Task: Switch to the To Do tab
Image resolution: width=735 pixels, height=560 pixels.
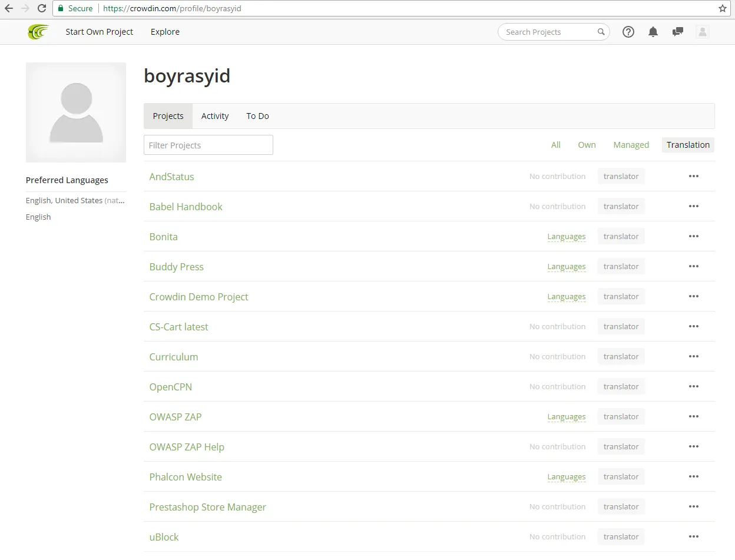Action: (257, 116)
